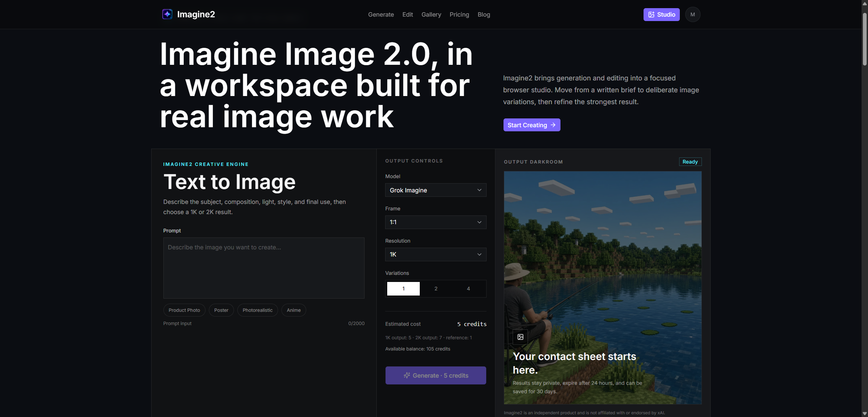The width and height of the screenshot is (868, 417).
Task: Click the Imagine2 star logo icon
Action: coord(167,14)
